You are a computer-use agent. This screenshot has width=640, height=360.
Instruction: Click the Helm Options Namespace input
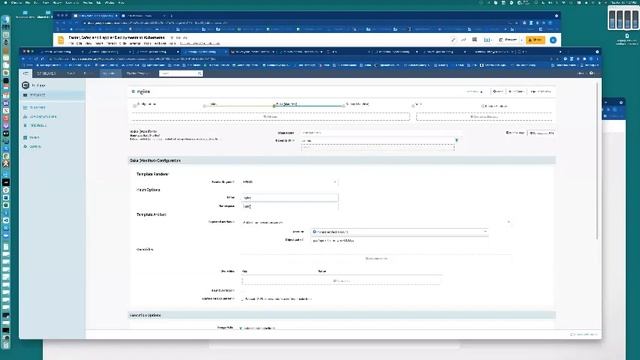point(289,207)
